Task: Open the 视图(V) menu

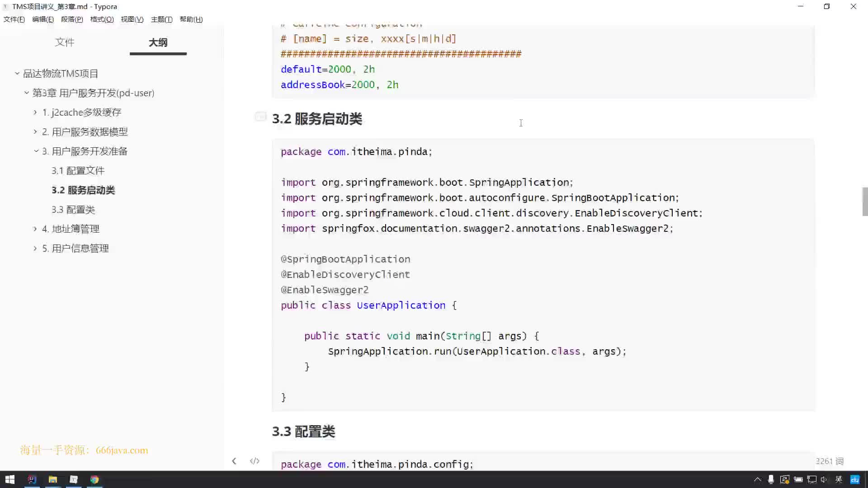Action: pyautogui.click(x=132, y=19)
